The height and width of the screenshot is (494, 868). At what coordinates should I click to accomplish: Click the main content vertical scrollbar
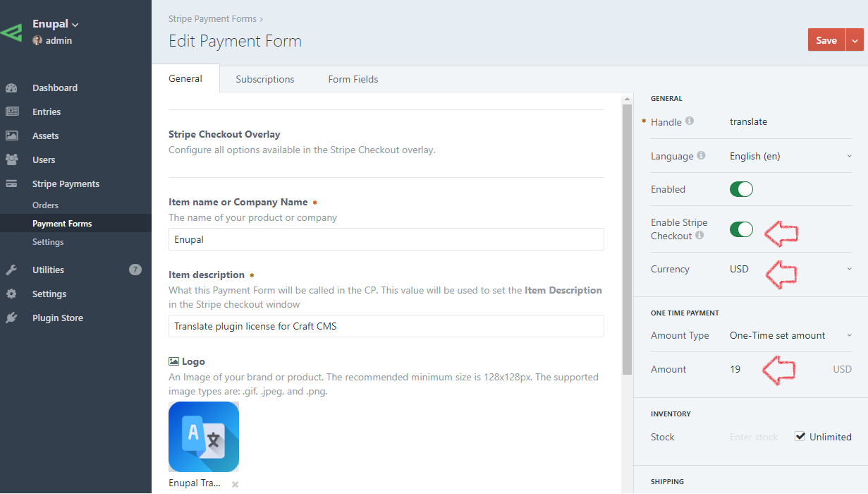(628, 240)
